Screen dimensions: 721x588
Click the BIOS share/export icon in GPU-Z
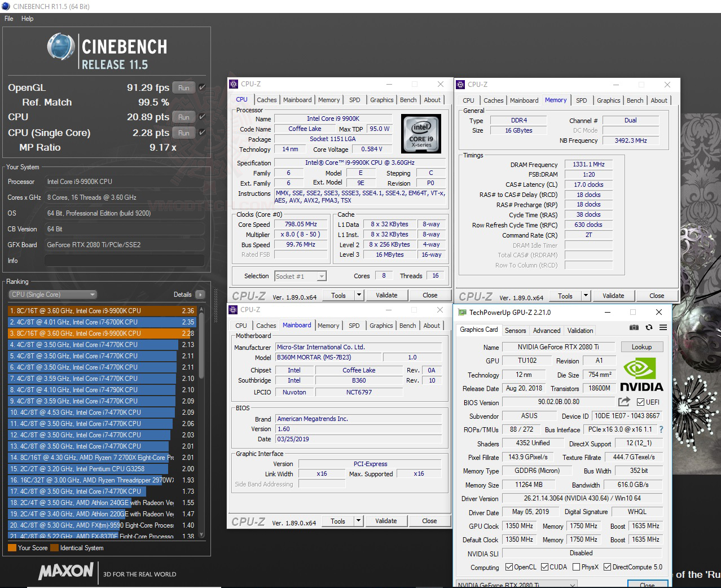coord(624,402)
